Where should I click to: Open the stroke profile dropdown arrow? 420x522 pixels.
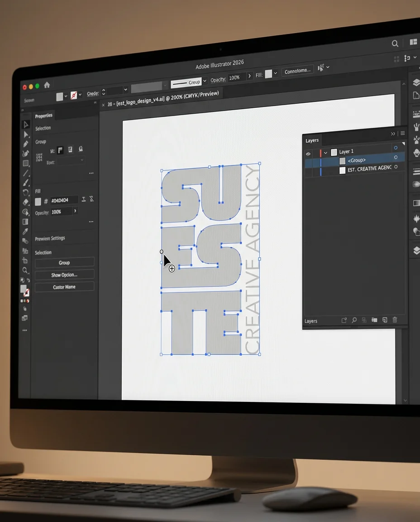click(x=205, y=81)
